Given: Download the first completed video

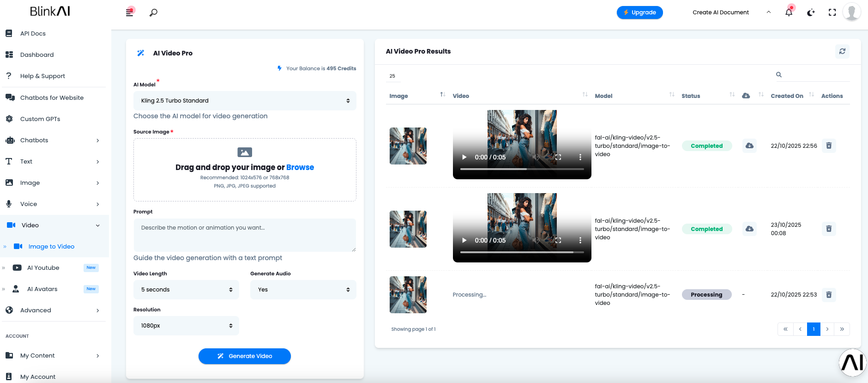Looking at the screenshot, I should click(749, 146).
